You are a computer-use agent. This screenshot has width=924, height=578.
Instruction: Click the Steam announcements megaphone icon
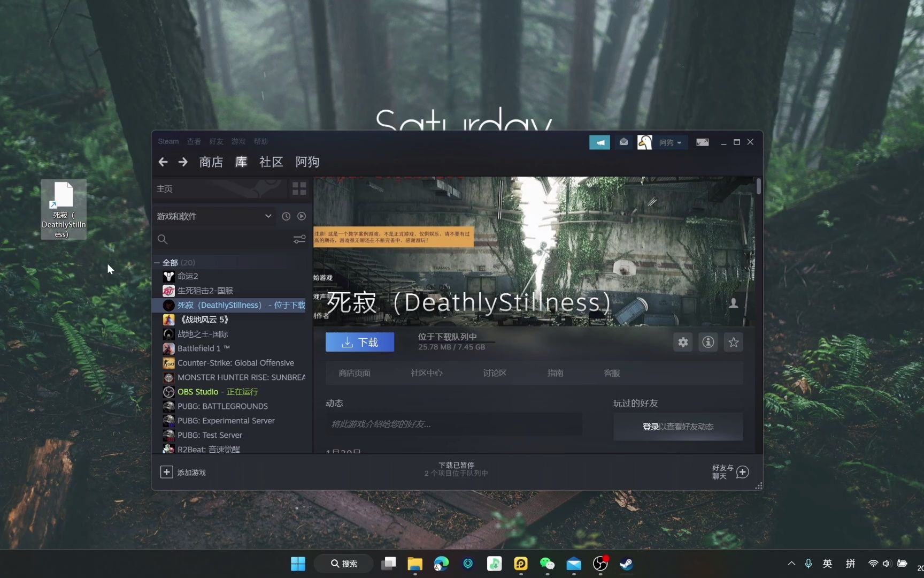(x=599, y=142)
